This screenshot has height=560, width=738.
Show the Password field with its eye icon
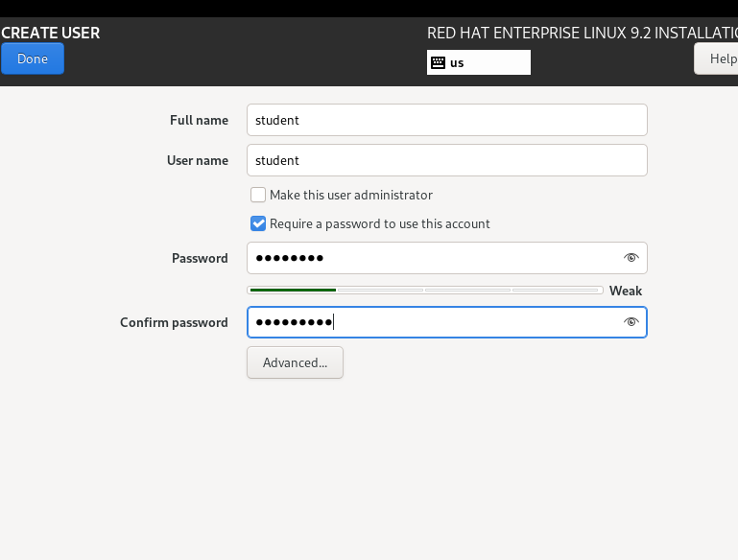631,258
